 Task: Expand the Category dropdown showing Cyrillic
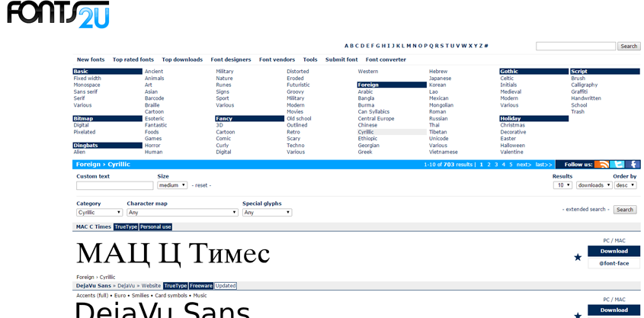click(x=99, y=213)
